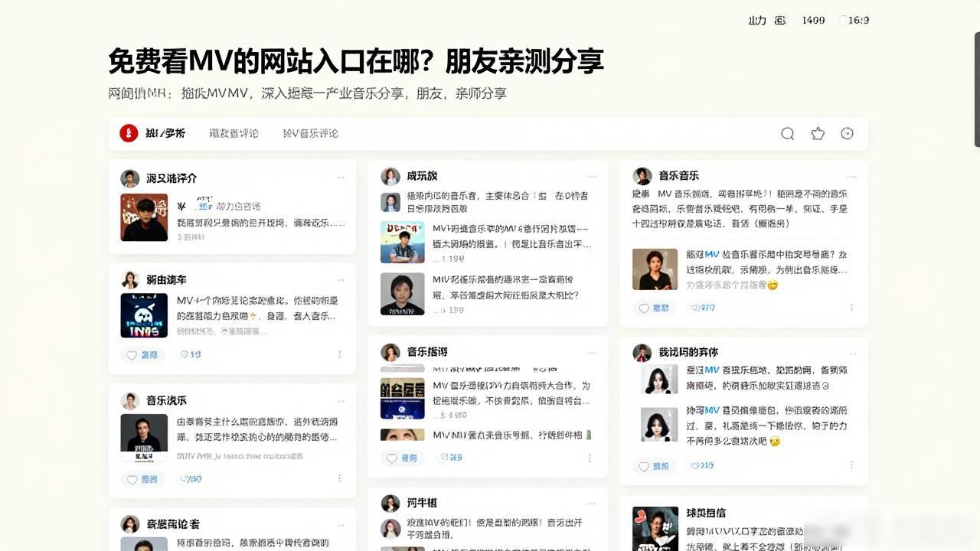Open vertical-dots menu below the dark-blue thumbnail post
This screenshot has width=980, height=551.
[590, 458]
